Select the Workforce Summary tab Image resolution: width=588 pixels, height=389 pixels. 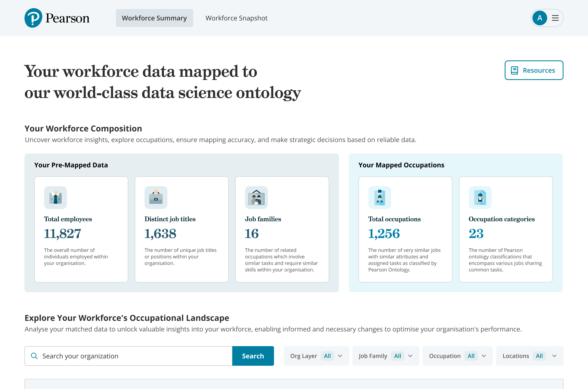pos(154,18)
